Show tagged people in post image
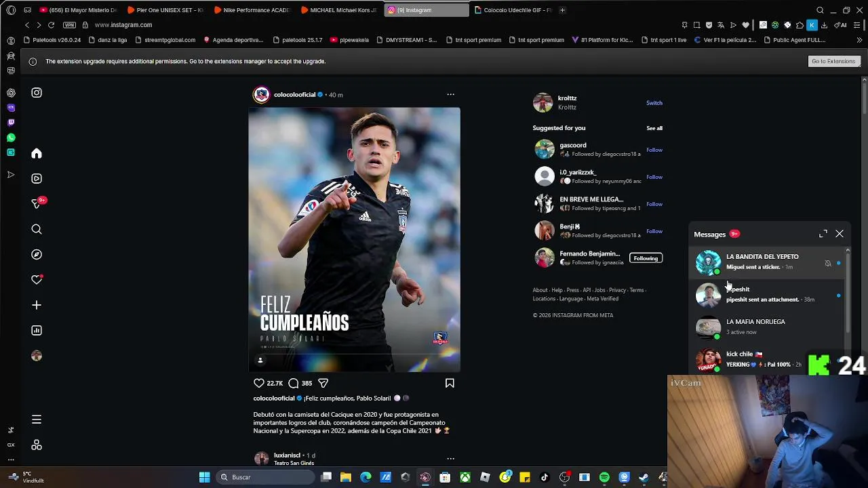Screen dimensions: 868x488 (x=260, y=360)
